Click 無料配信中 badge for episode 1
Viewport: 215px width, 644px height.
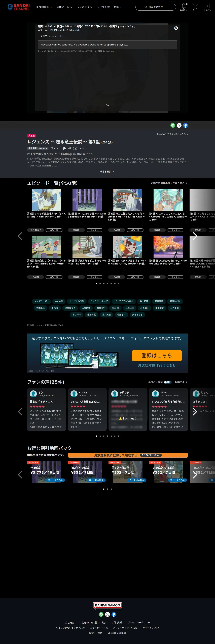coord(35,230)
